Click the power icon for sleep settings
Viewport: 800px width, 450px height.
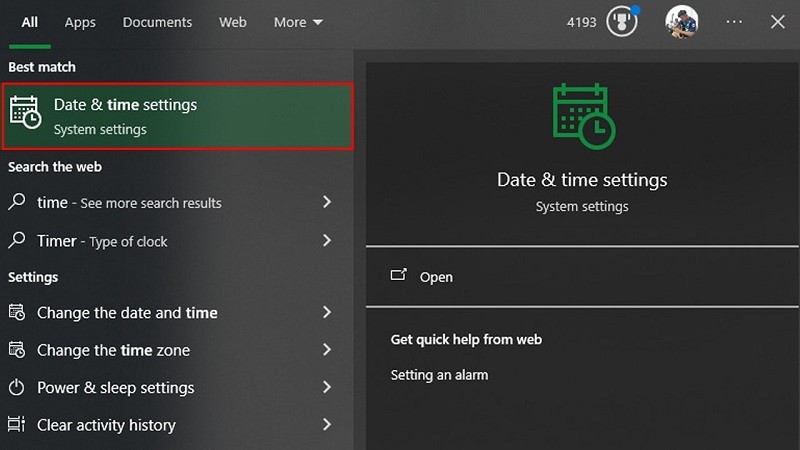17,388
